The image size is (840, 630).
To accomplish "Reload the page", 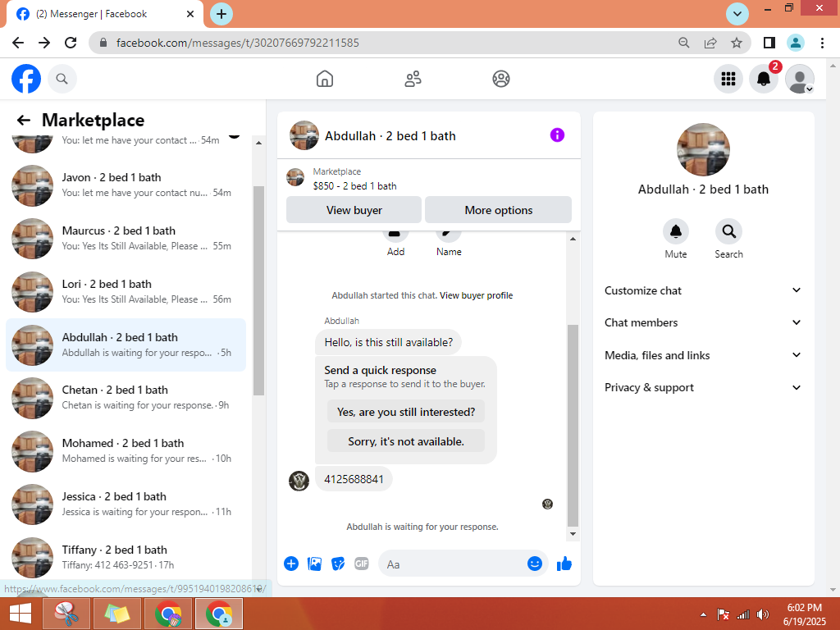I will (71, 43).
